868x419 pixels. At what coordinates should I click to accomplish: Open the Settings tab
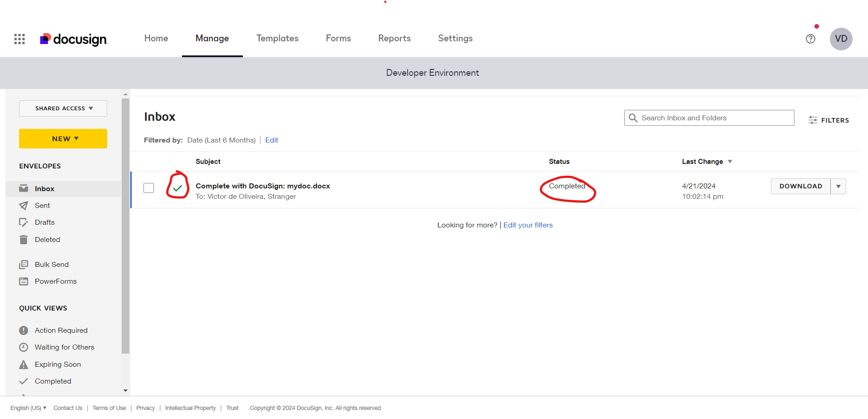tap(455, 39)
